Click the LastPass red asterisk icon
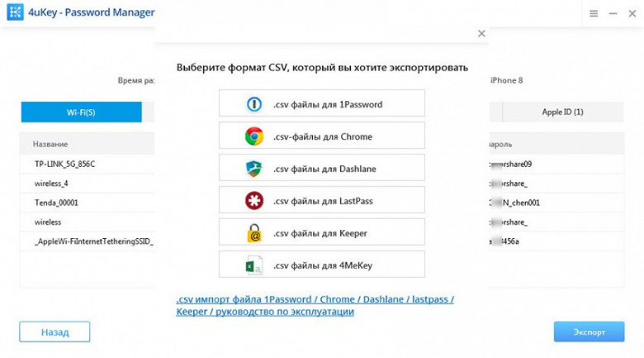 [254, 201]
